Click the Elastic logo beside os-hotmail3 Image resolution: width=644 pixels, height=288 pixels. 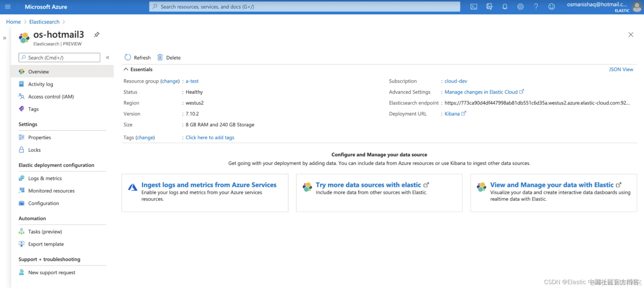pos(24,38)
